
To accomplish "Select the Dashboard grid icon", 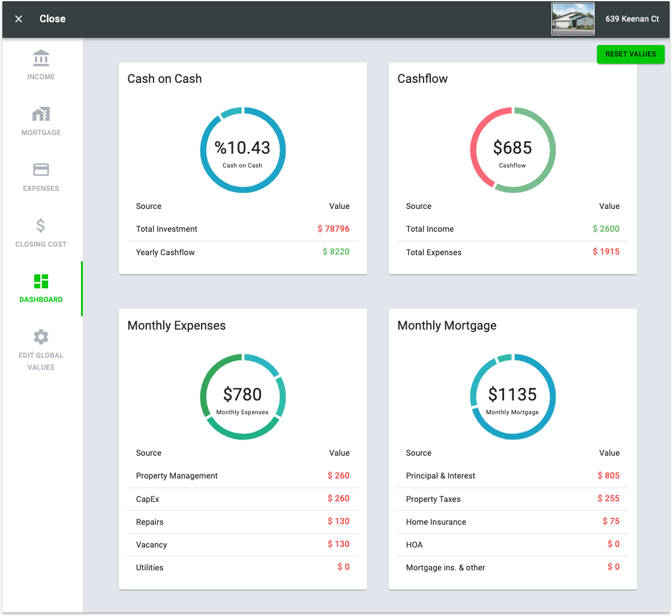I will point(41,282).
